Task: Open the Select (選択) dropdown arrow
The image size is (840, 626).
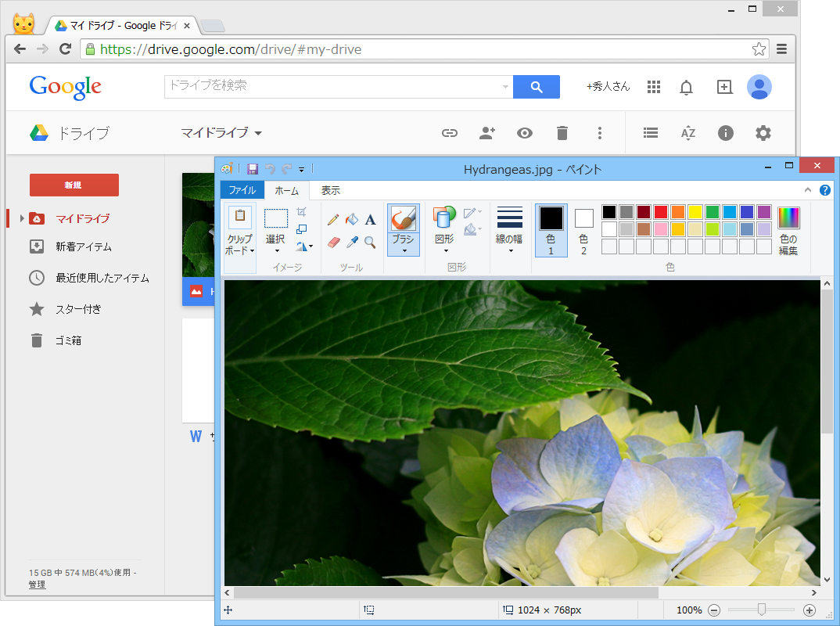Action: click(x=276, y=251)
